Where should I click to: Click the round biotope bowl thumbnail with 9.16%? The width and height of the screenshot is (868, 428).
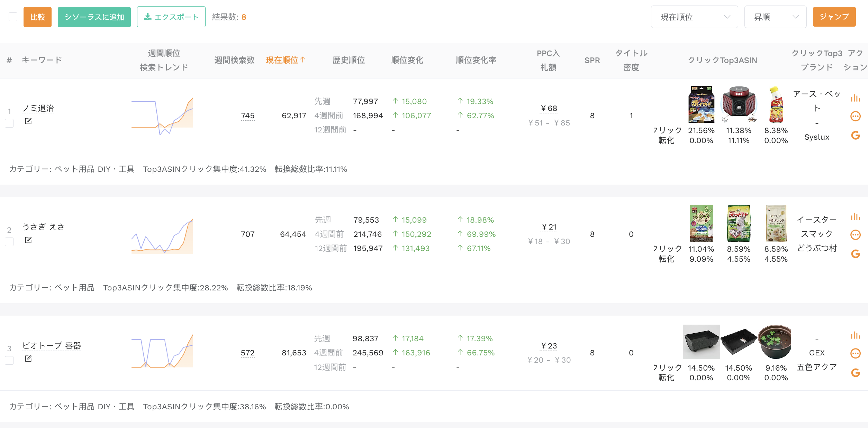775,342
